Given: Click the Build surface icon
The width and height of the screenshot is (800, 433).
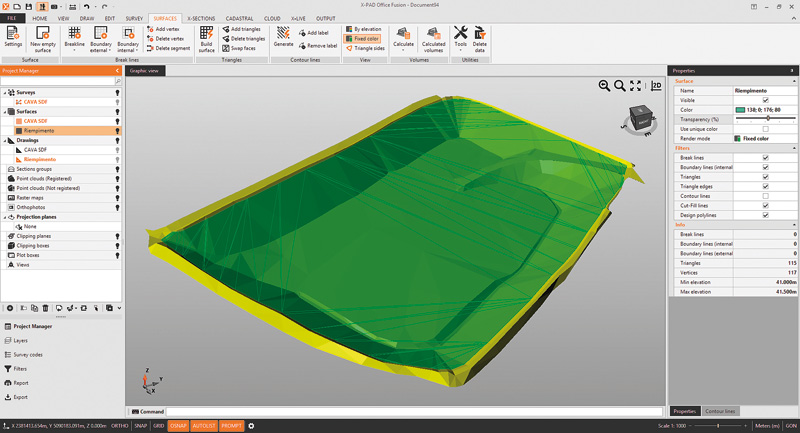Looking at the screenshot, I should pyautogui.click(x=206, y=38).
